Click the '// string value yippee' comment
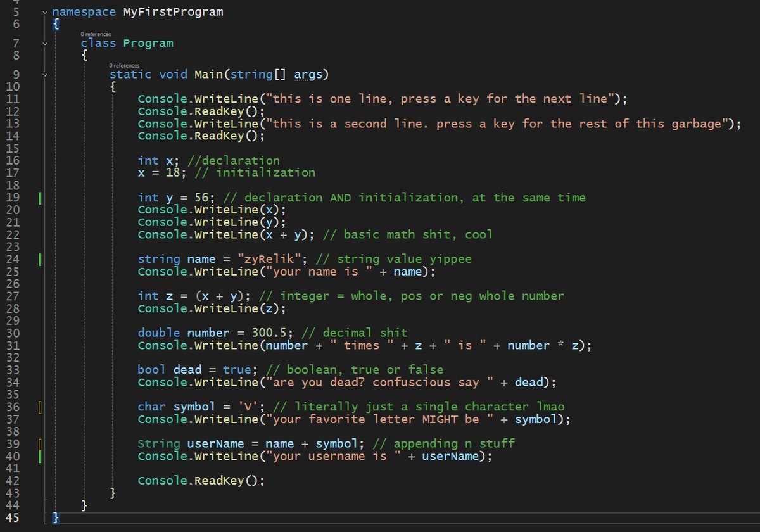Screen dimensions: 760x532 393,260
